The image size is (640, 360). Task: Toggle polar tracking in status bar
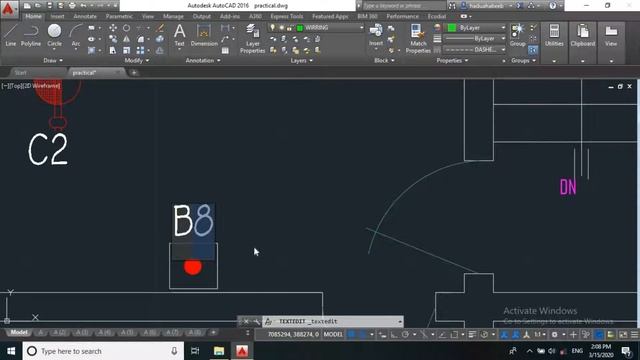[x=405, y=334]
